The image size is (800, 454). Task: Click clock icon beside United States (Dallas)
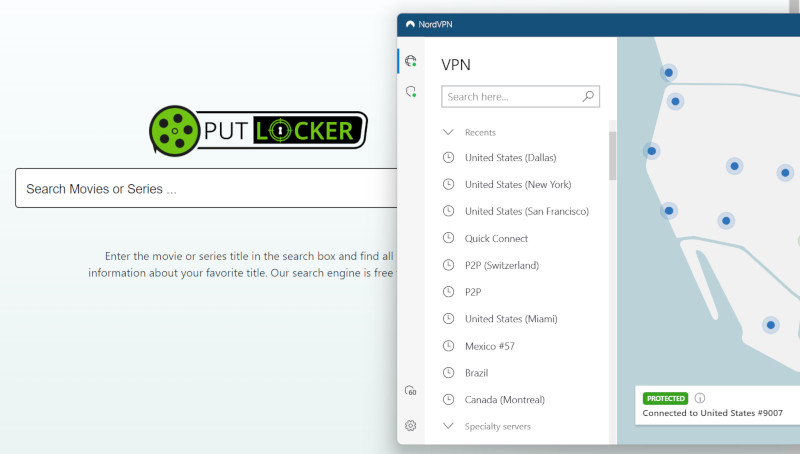tap(448, 157)
